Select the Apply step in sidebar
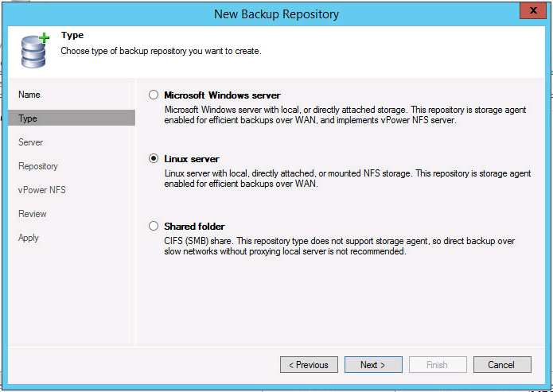The height and width of the screenshot is (392, 553). point(29,238)
